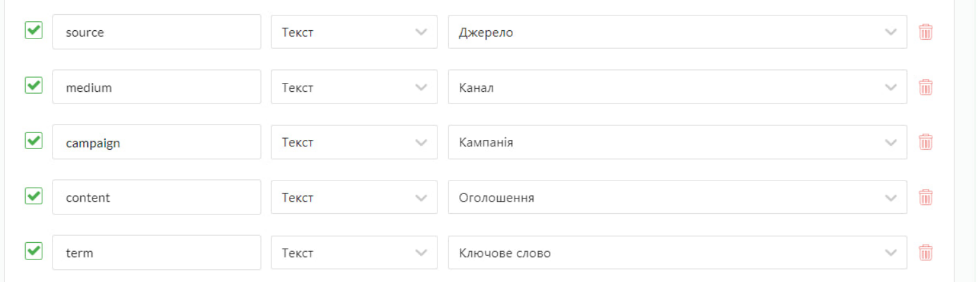The width and height of the screenshot is (980, 282).
Task: Toggle the medium field checkbox
Action: [33, 85]
